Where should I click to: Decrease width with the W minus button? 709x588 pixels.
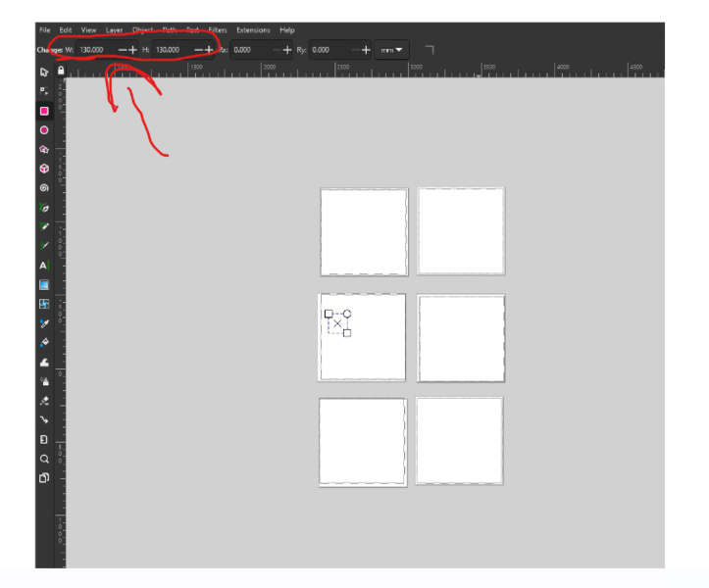(122, 50)
